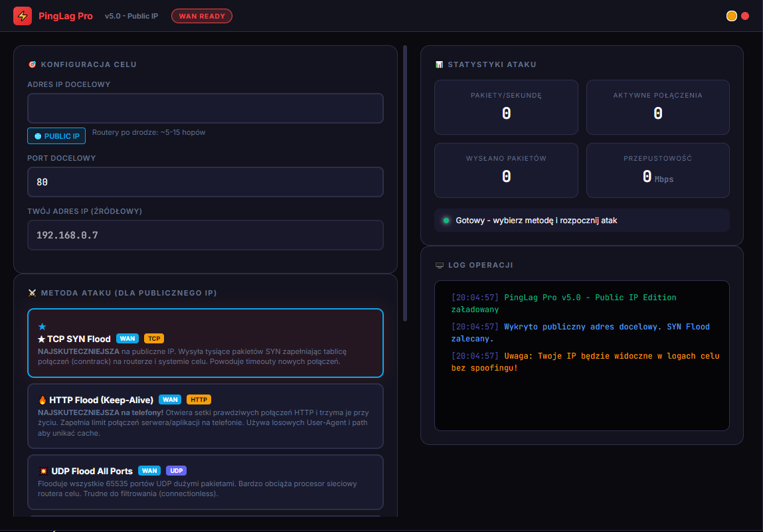Click the orange HTTP tag
Image resolution: width=763 pixels, height=532 pixels.
click(x=199, y=400)
